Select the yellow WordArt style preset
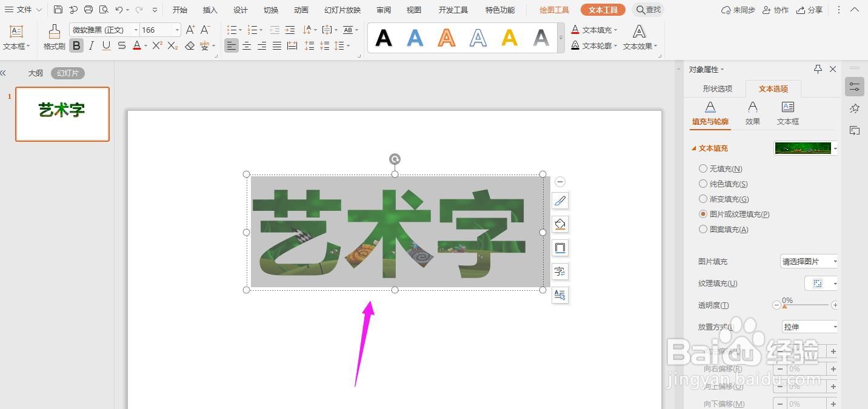The width and height of the screenshot is (868, 409). (510, 38)
